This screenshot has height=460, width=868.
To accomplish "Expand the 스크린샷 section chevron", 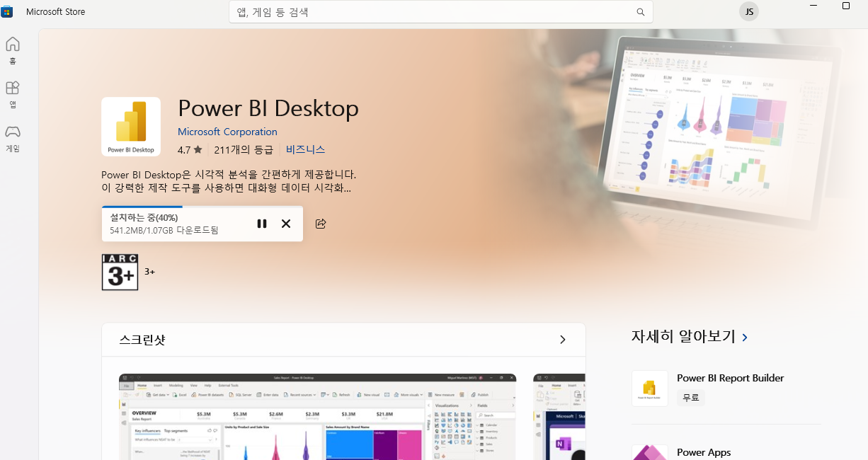I will [563, 340].
